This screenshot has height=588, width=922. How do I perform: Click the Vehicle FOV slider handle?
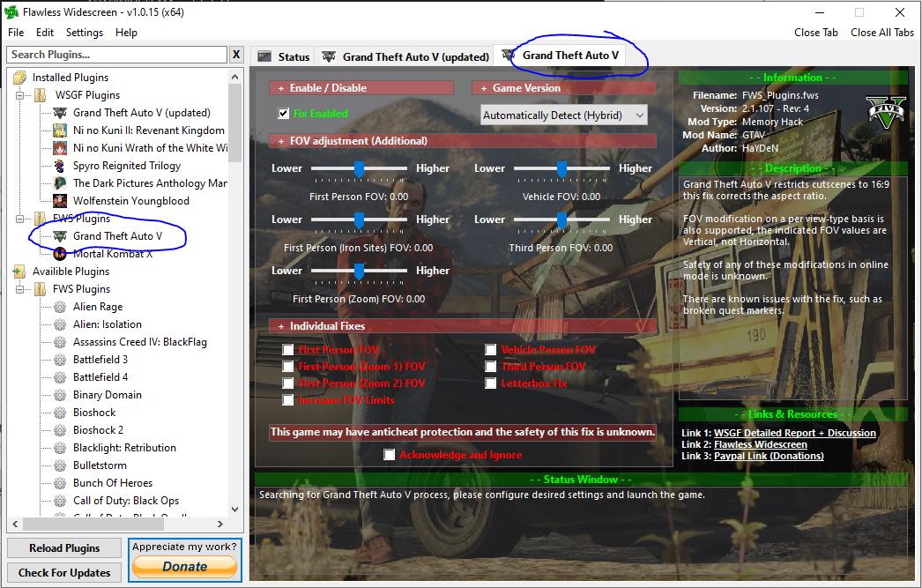pyautogui.click(x=561, y=168)
